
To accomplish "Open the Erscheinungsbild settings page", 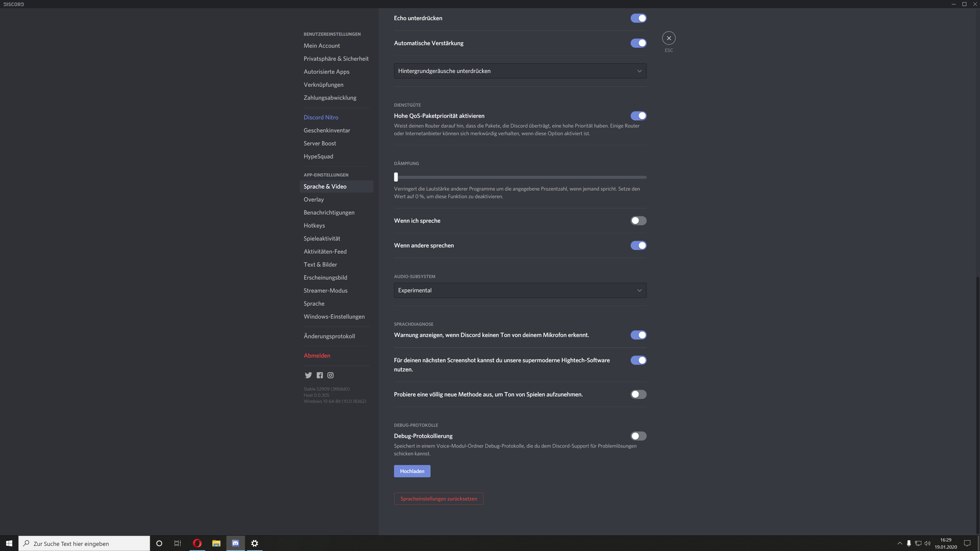I will point(325,278).
